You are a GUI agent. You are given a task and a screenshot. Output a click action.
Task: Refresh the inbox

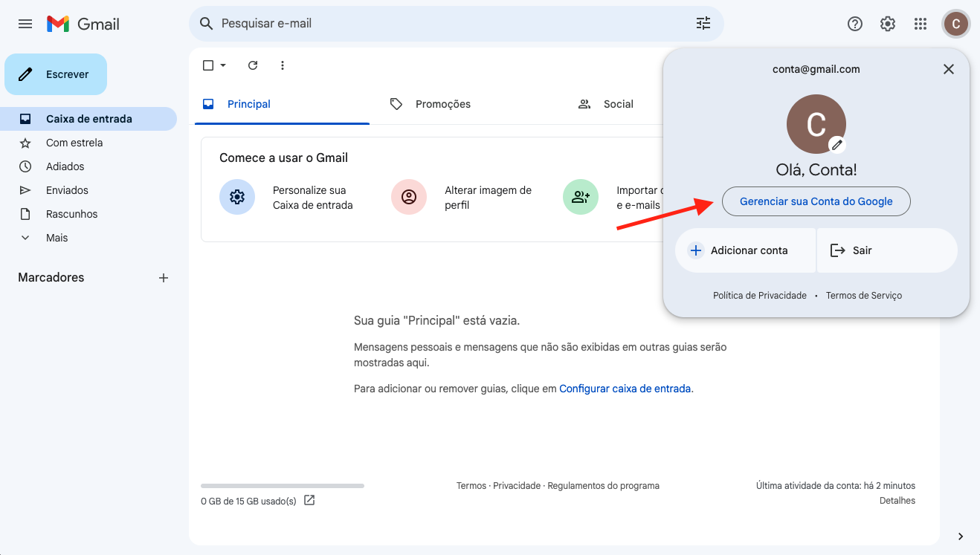click(253, 65)
